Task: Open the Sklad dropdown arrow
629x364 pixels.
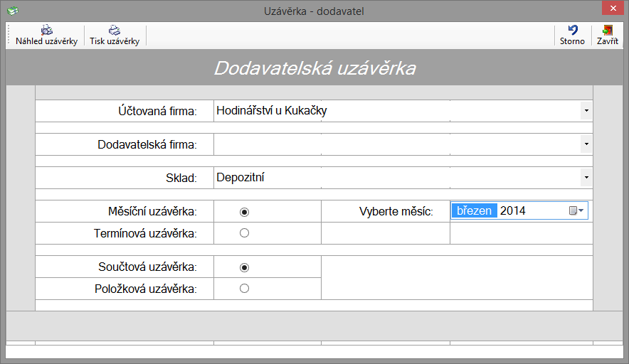Action: (x=586, y=177)
